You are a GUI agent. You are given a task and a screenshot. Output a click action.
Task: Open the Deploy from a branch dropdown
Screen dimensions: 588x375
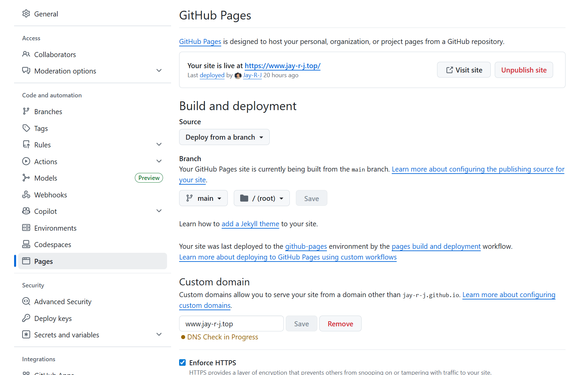tap(224, 137)
